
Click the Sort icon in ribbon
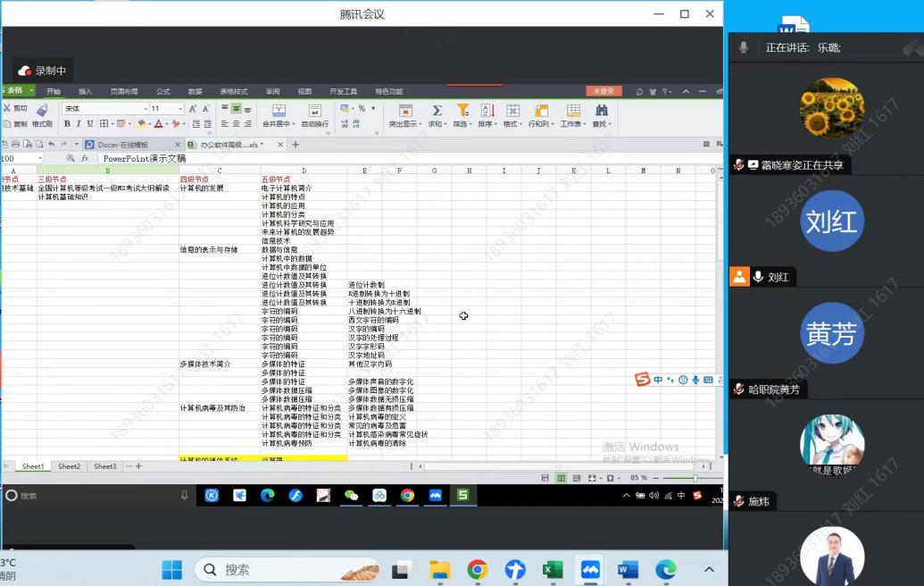487,111
